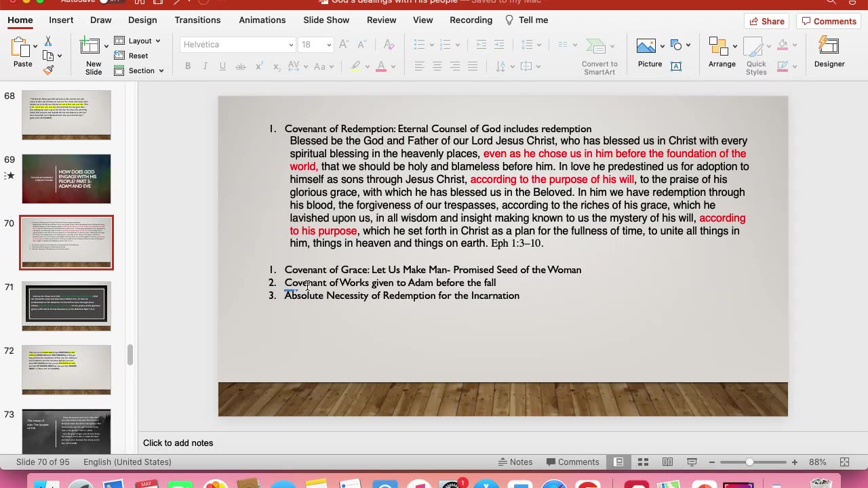
Task: Click the Reset slide button
Action: 132,56
